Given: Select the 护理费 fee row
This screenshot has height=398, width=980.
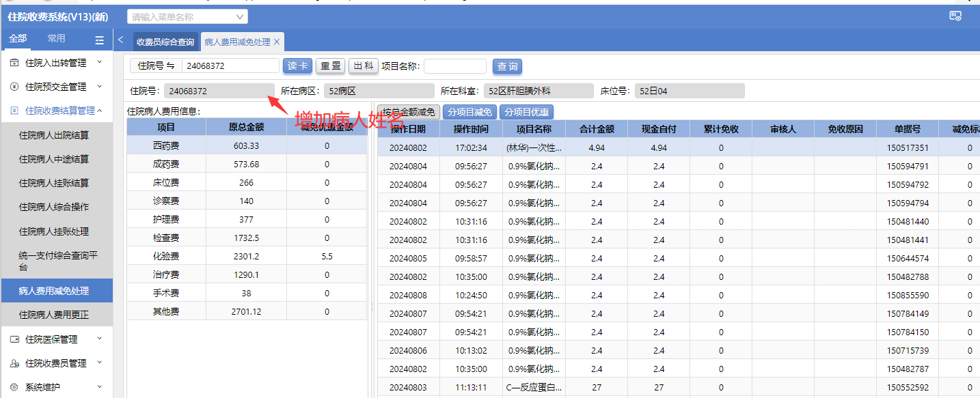Looking at the screenshot, I should pos(247,219).
